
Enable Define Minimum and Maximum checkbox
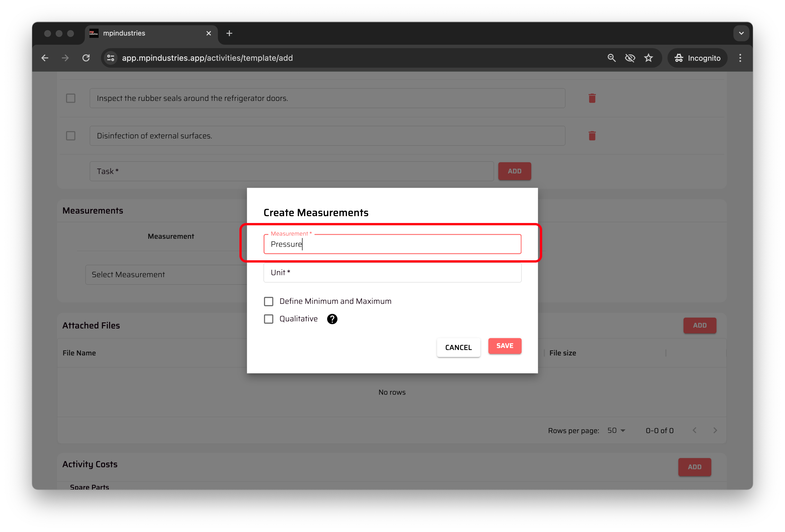(269, 301)
